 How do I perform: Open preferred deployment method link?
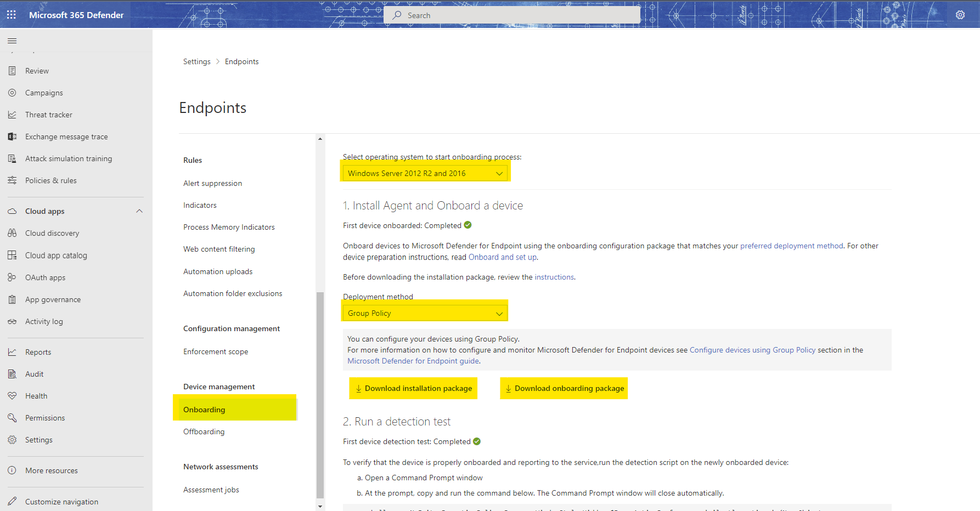[x=792, y=246]
